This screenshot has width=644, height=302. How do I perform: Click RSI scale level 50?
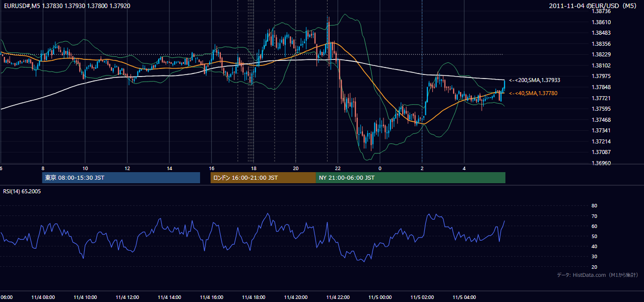(594, 236)
